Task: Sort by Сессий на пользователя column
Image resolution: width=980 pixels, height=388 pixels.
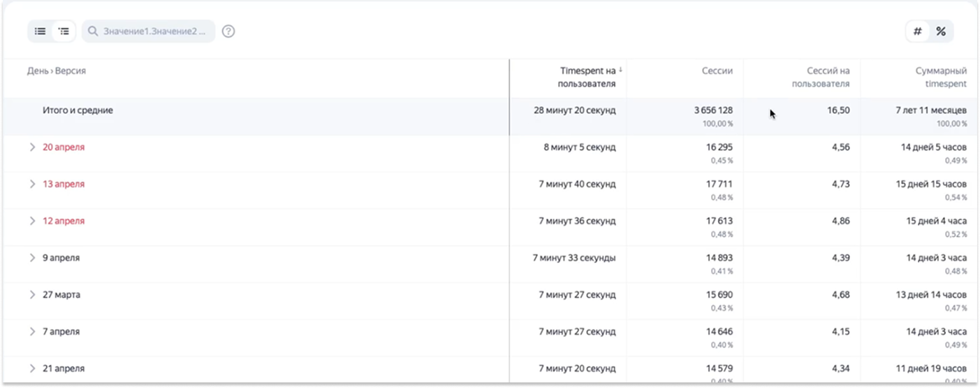Action: (x=820, y=77)
